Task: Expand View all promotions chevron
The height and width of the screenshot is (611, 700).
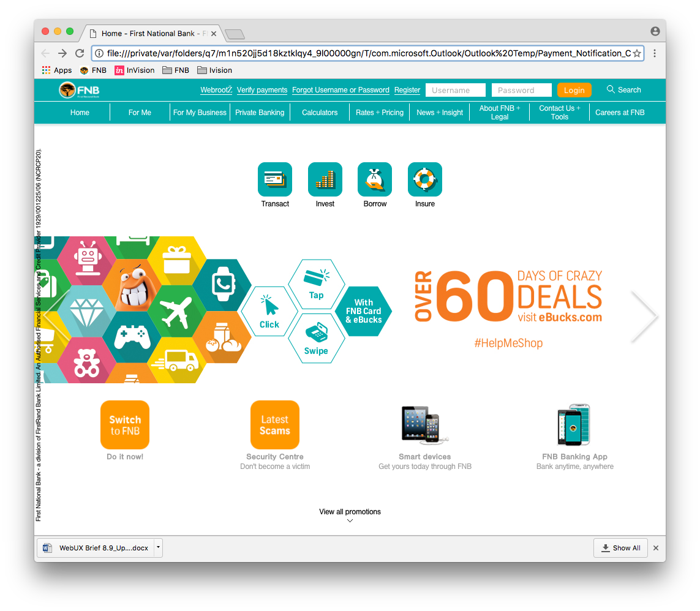Action: tap(350, 521)
